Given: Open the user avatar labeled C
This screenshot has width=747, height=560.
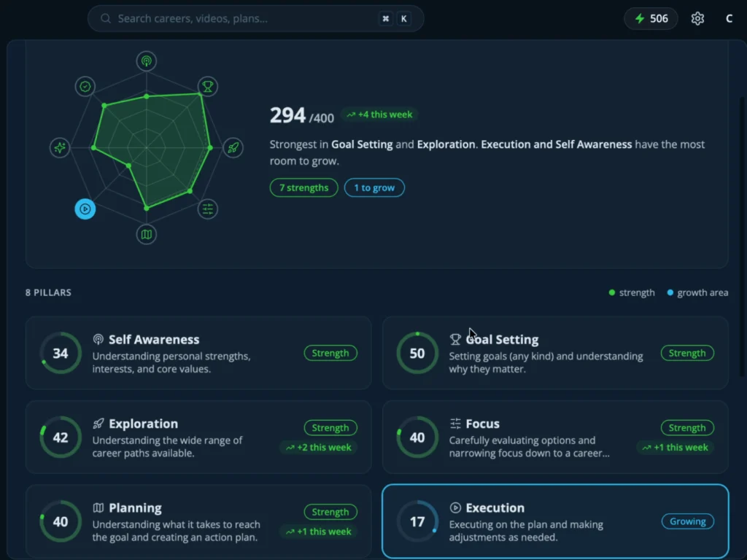Looking at the screenshot, I should [x=729, y=18].
